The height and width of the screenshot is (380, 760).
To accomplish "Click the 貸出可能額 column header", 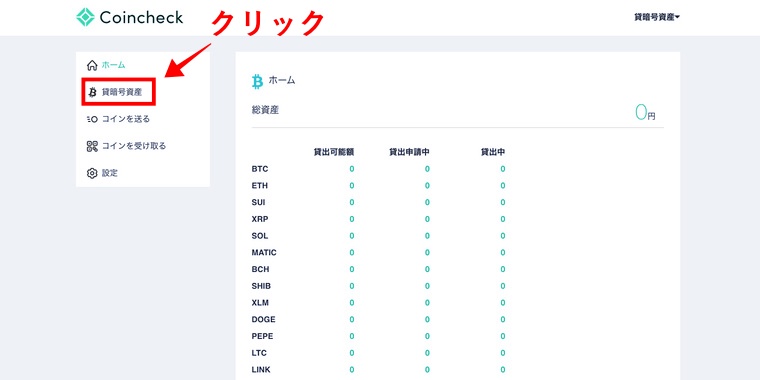I will pyautogui.click(x=334, y=152).
